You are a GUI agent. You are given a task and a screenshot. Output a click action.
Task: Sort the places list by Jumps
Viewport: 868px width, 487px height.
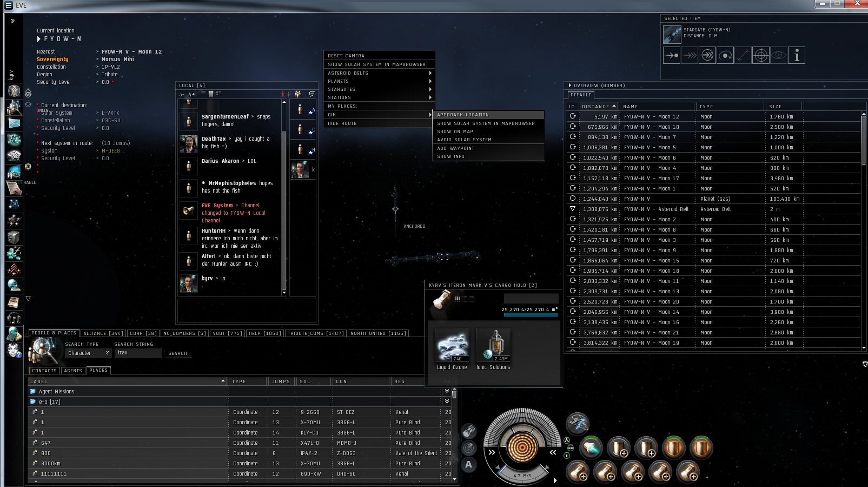point(281,381)
